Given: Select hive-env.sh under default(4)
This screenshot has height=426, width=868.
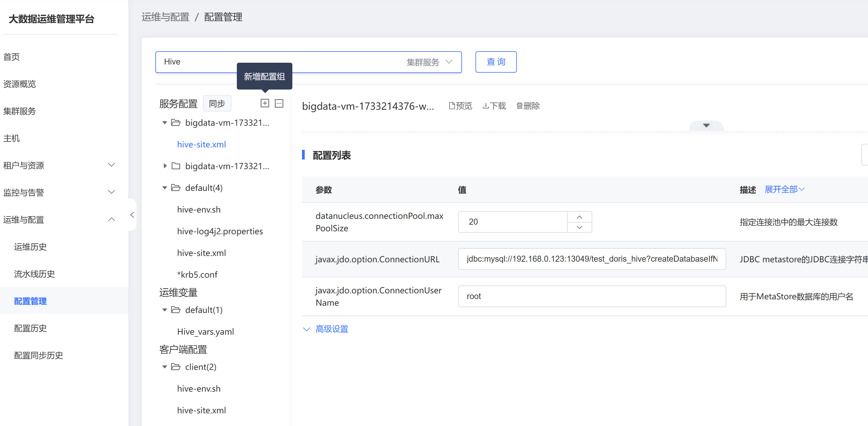Looking at the screenshot, I should 199,210.
